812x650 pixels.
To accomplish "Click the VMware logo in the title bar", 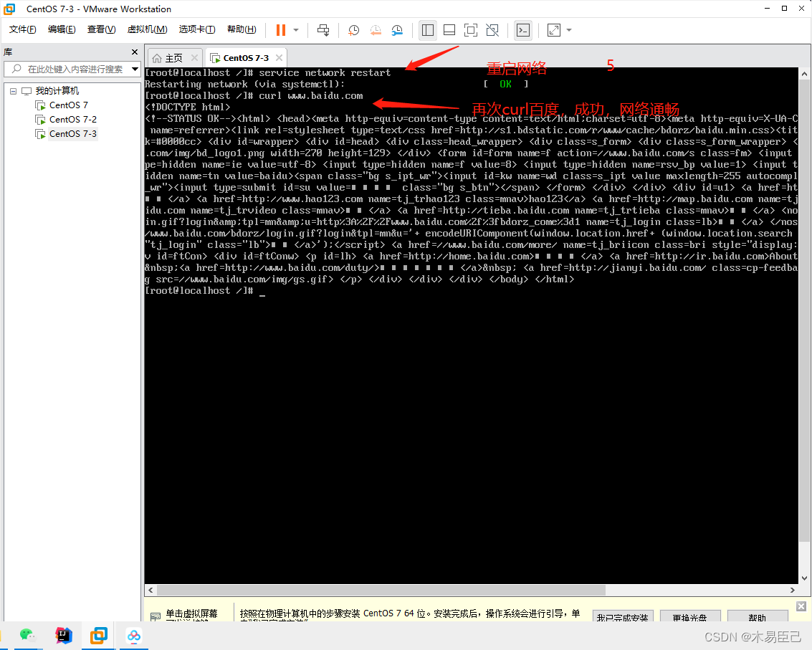I will pyautogui.click(x=9, y=9).
